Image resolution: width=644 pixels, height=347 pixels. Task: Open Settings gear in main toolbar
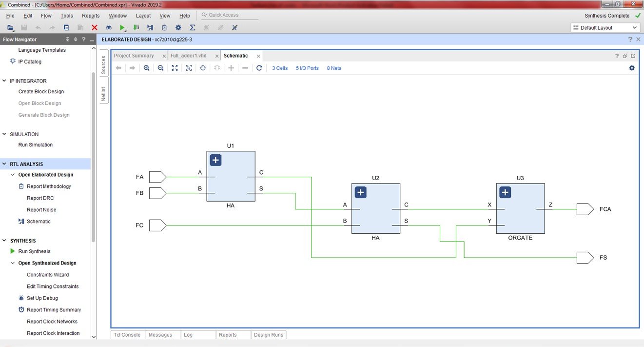click(178, 28)
